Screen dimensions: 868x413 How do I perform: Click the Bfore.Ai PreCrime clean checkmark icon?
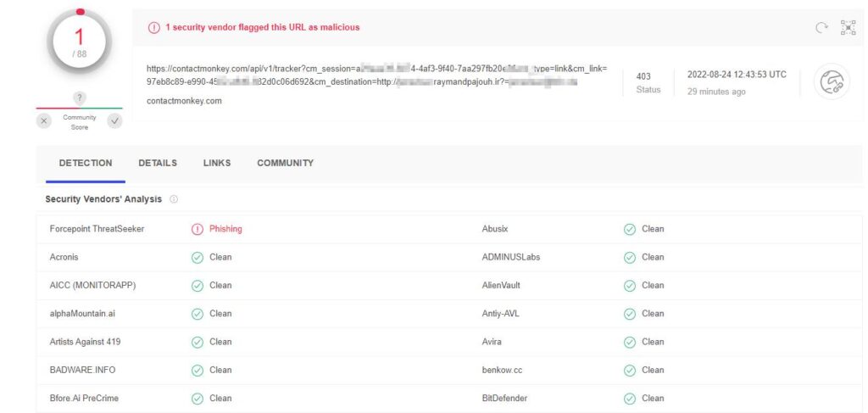[x=198, y=399]
